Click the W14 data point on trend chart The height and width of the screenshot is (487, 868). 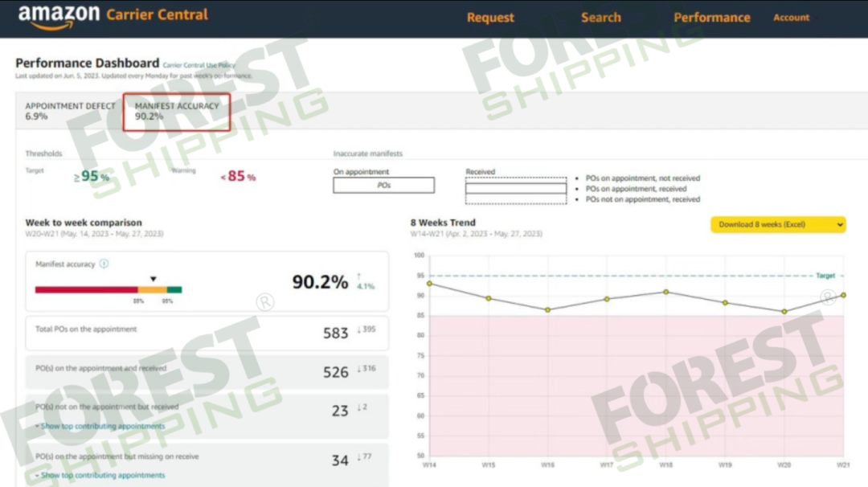[x=429, y=283]
